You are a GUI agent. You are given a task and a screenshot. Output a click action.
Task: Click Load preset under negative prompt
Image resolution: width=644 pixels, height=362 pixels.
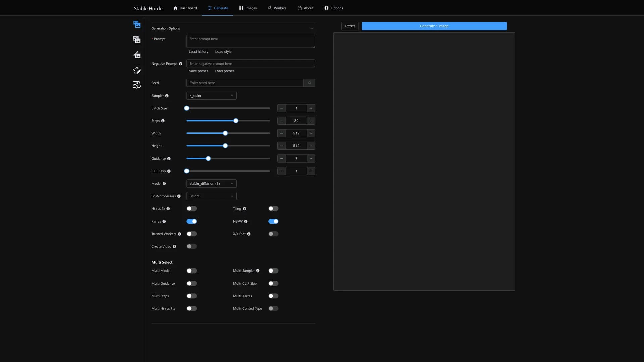click(224, 71)
